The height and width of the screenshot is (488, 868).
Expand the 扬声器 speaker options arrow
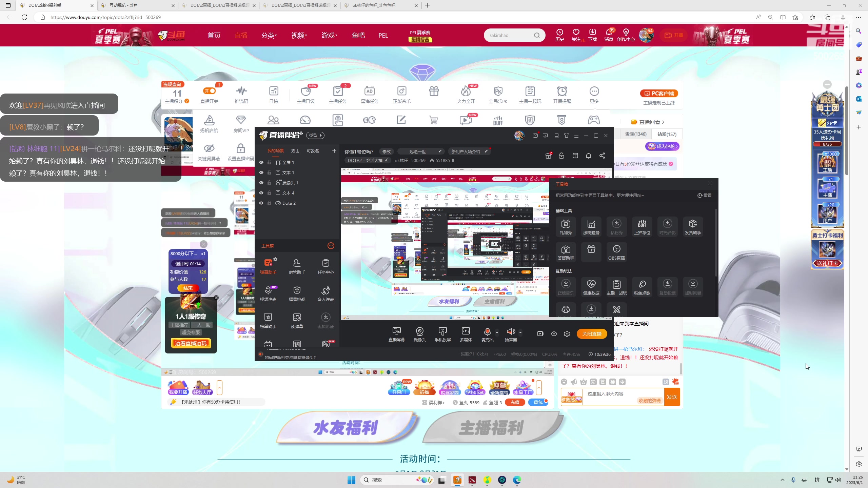[x=520, y=332]
